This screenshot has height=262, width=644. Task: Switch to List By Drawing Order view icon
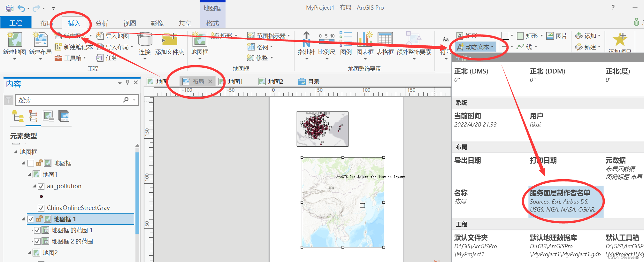coord(18,116)
